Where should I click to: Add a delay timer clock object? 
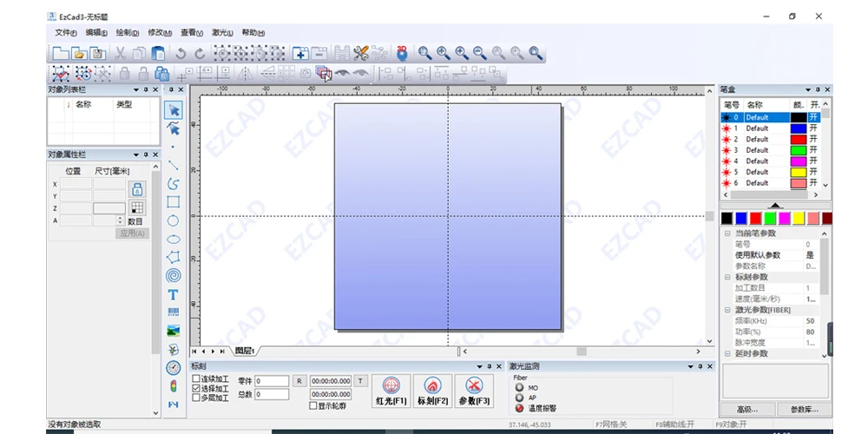click(x=174, y=367)
